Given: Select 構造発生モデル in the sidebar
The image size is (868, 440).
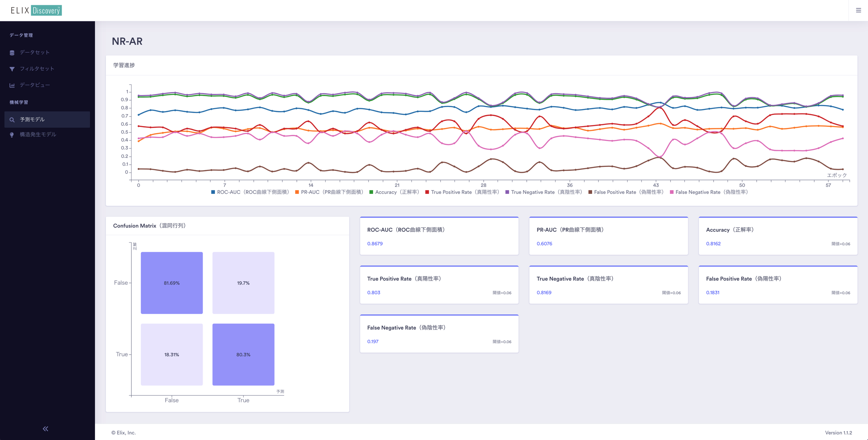Looking at the screenshot, I should pyautogui.click(x=38, y=135).
